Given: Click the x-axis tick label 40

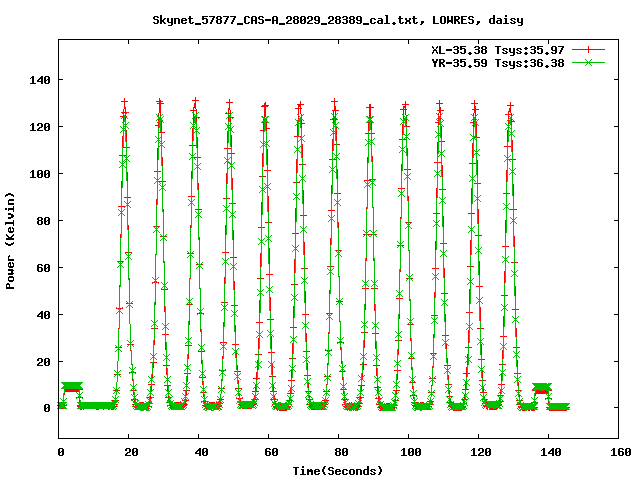Looking at the screenshot, I should 201,452.
